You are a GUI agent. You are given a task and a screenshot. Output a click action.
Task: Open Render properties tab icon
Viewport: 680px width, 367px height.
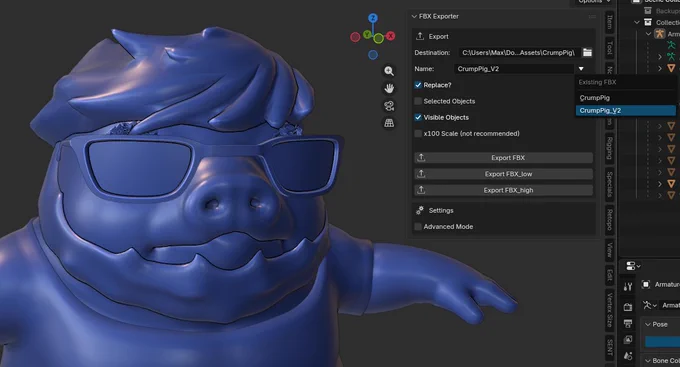[x=628, y=307]
